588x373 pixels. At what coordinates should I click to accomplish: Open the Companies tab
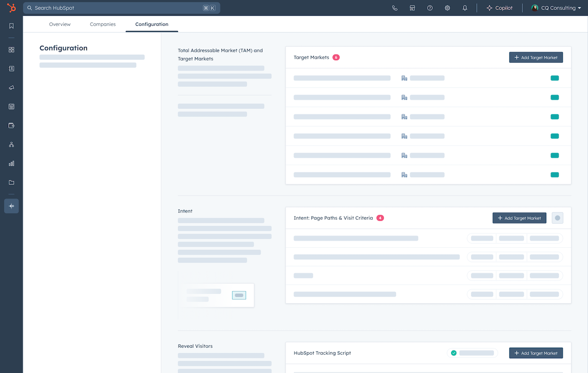pyautogui.click(x=102, y=24)
